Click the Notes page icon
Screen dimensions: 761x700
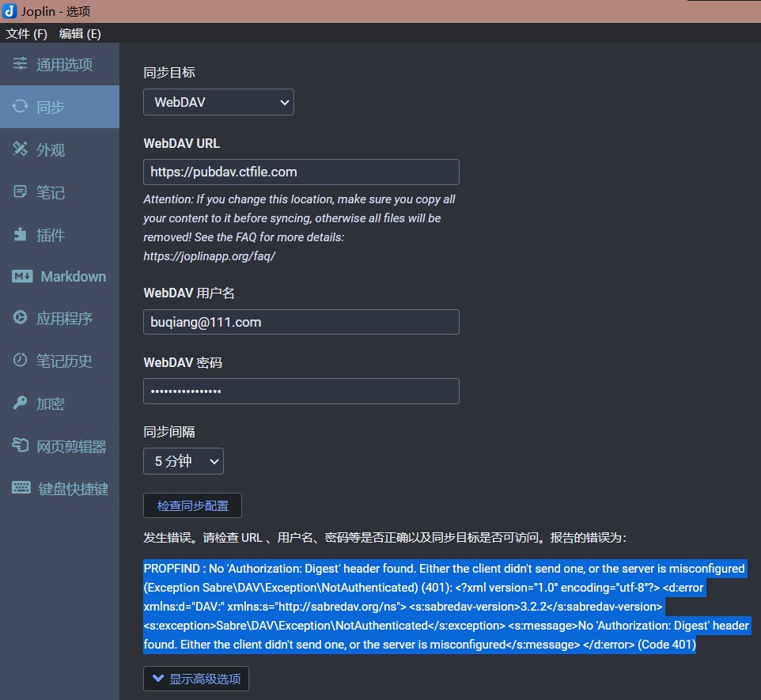coord(20,191)
